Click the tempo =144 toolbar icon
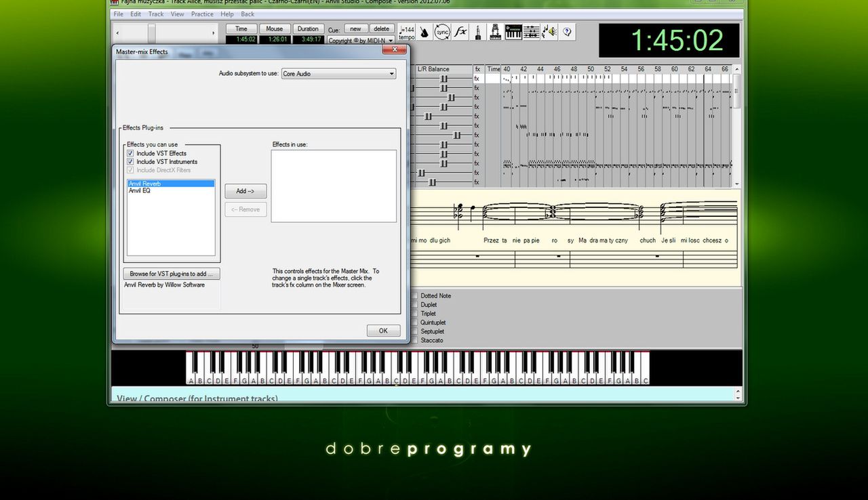Image resolution: width=868 pixels, height=500 pixels. point(408,33)
